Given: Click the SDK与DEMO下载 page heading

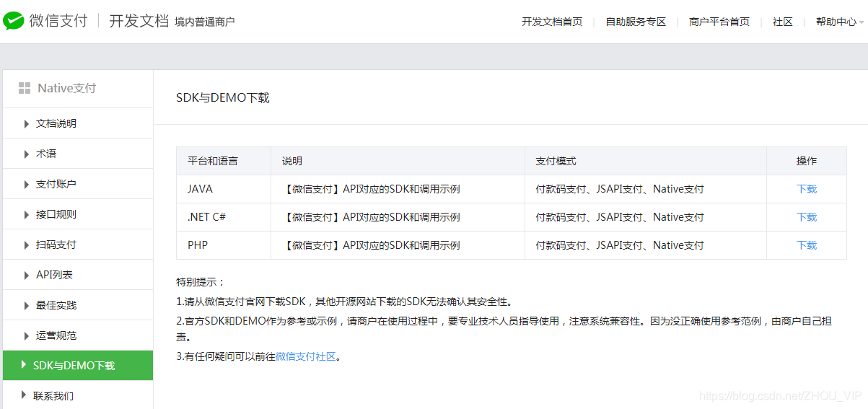Looking at the screenshot, I should (x=223, y=97).
